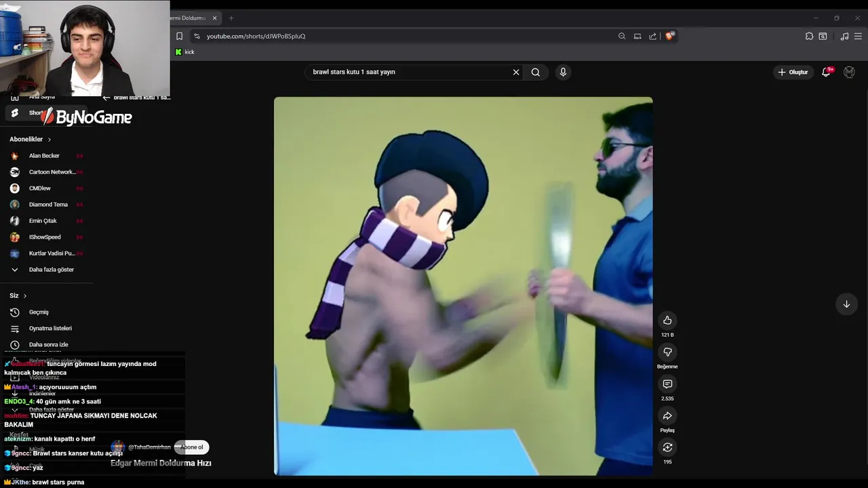Click the Cartoon Network CN avatar
Screen dimensions: 868x488
tap(15, 172)
